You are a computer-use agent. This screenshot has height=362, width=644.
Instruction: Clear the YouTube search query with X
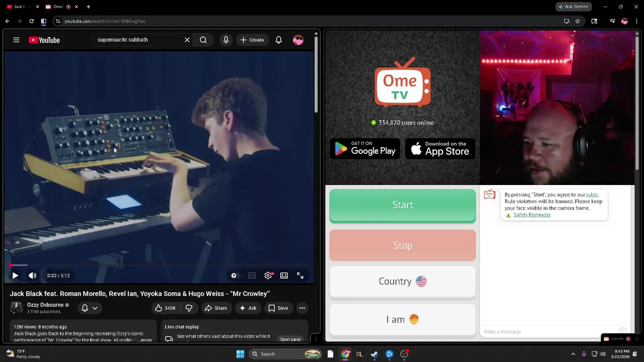pyautogui.click(x=187, y=40)
